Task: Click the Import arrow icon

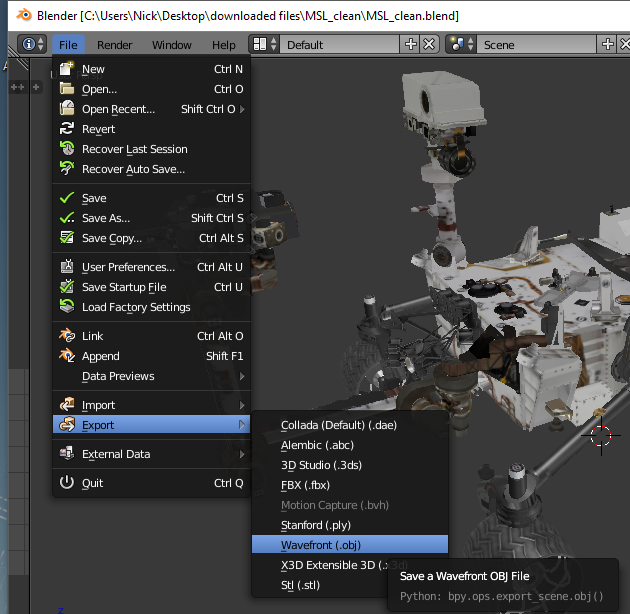Action: [x=67, y=405]
